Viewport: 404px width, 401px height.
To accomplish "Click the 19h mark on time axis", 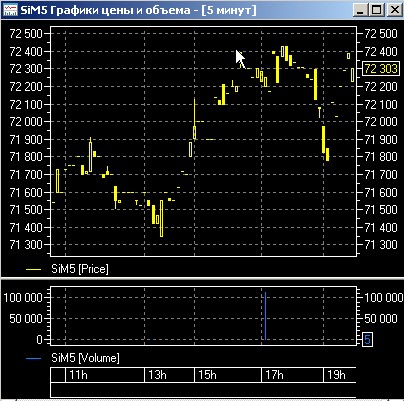I will point(336,375).
